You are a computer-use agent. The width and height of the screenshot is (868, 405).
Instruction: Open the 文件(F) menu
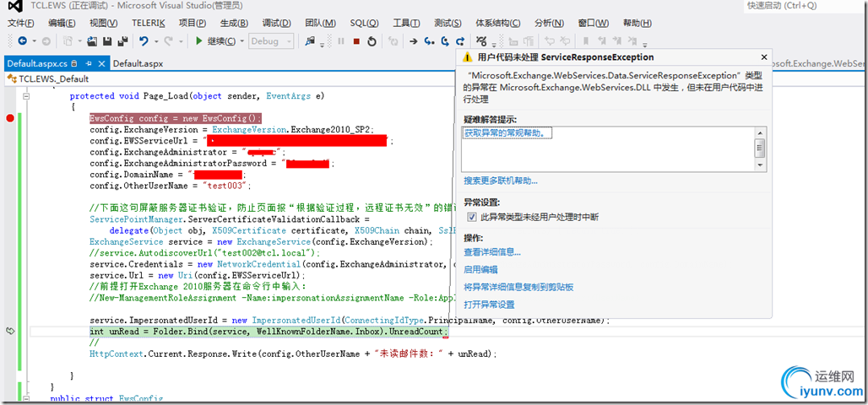click(x=21, y=23)
